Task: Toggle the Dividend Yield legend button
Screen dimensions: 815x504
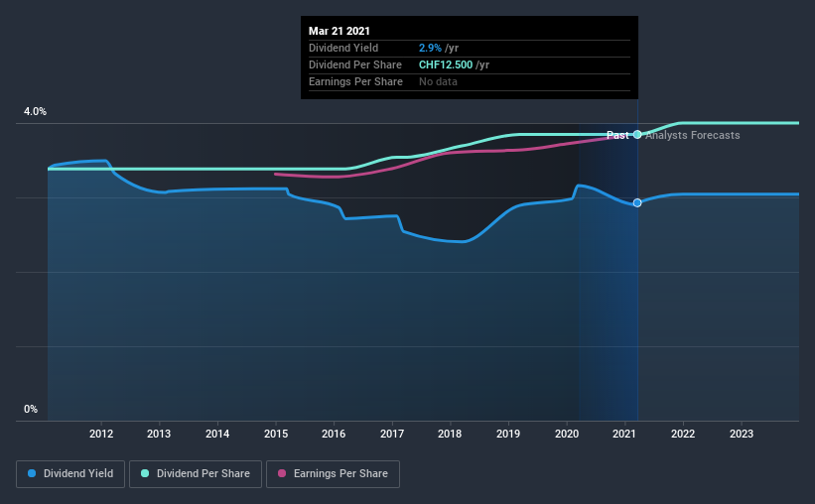Action: (70, 474)
